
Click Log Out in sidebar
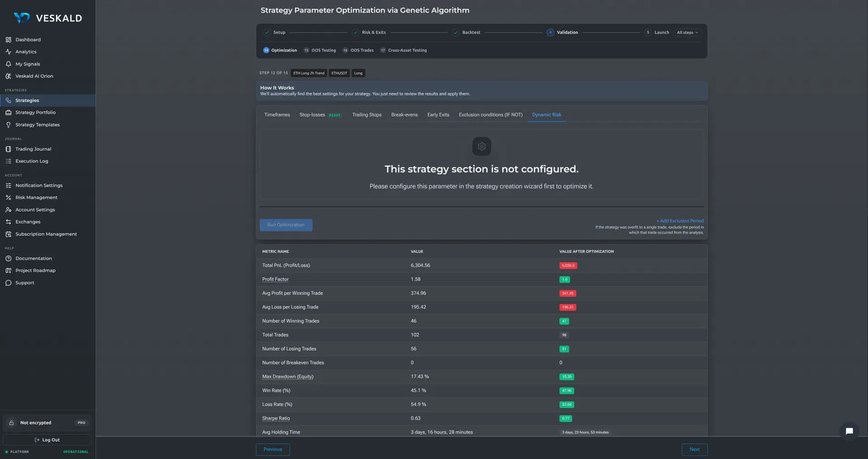(47, 440)
